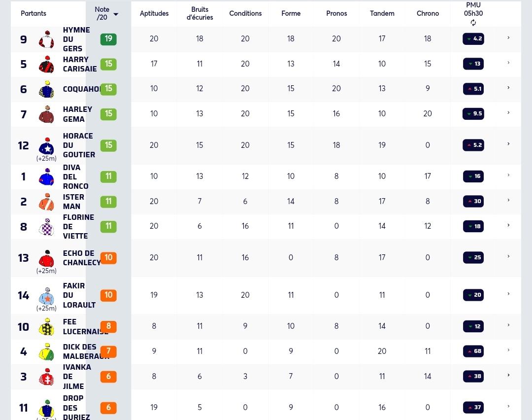Click Dick des Malberaux yellow-green silk icon
This screenshot has width=532, height=420.
pyautogui.click(x=46, y=352)
